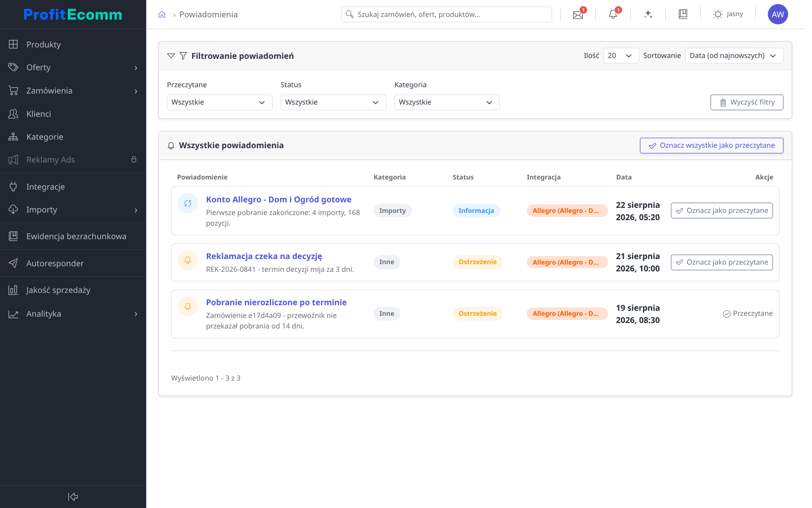
Task: Open Reklamacja czeka na decyzję link
Action: tap(264, 256)
